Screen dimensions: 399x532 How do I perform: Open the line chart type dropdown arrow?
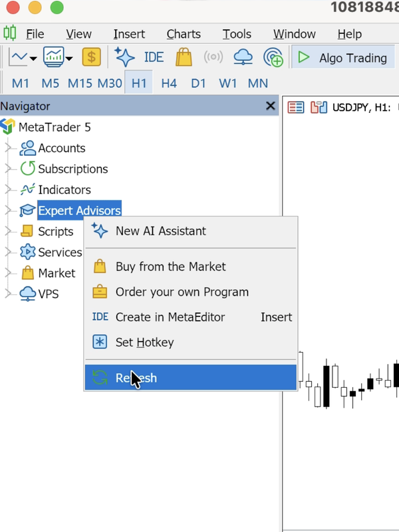[33, 58]
